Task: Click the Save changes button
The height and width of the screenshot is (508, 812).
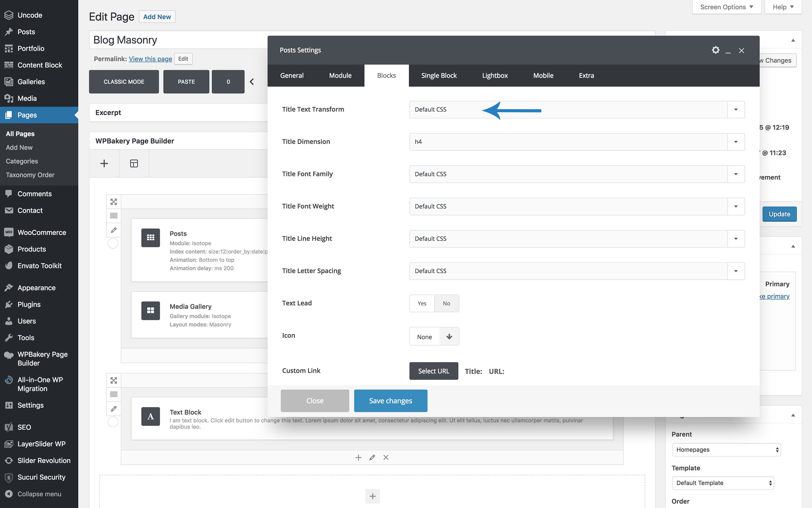Action: point(390,401)
